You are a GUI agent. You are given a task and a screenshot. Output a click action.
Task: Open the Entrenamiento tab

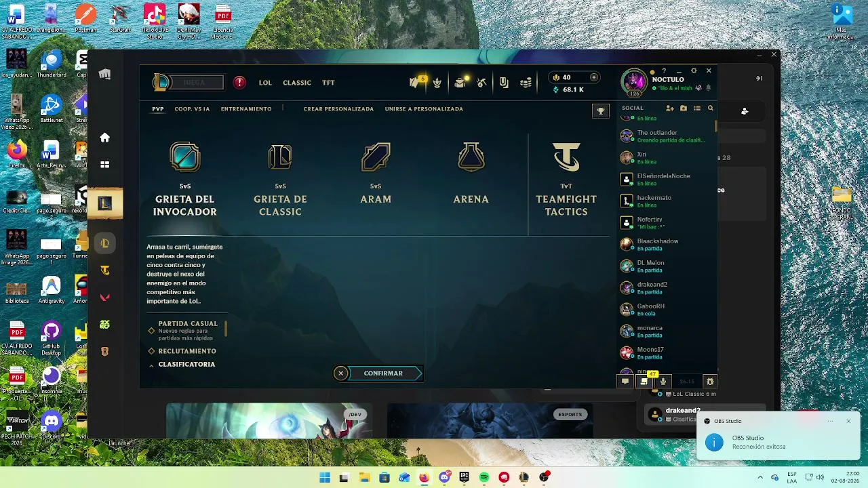[246, 108]
